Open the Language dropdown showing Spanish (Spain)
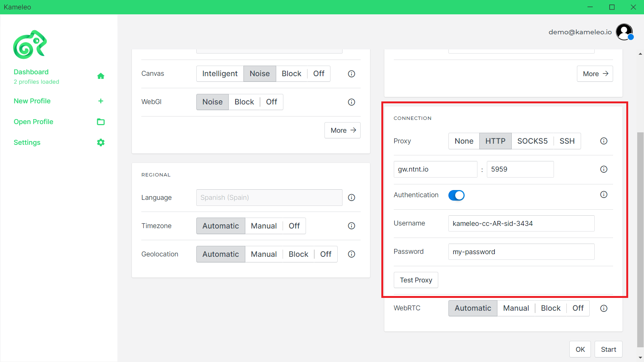The width and height of the screenshot is (644, 362). (269, 198)
